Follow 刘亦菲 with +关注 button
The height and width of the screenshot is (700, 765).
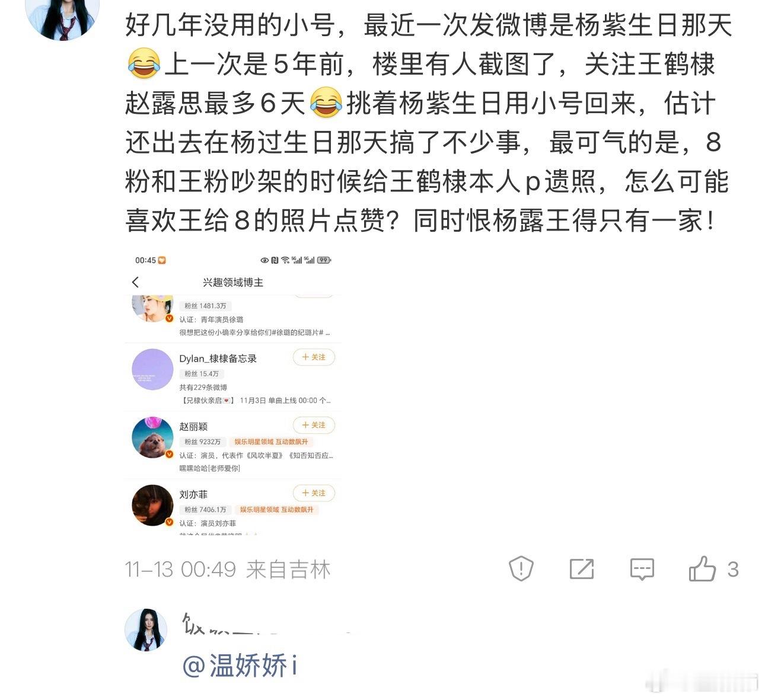pos(314,493)
